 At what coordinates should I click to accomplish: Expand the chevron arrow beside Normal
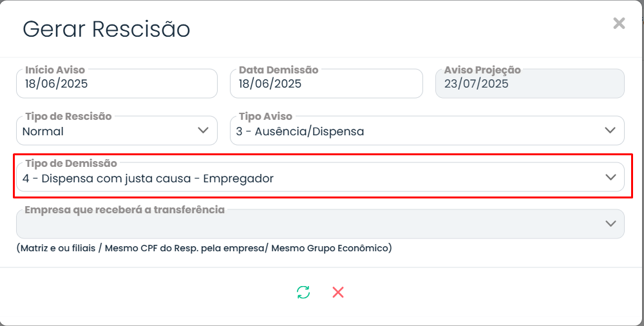click(204, 131)
